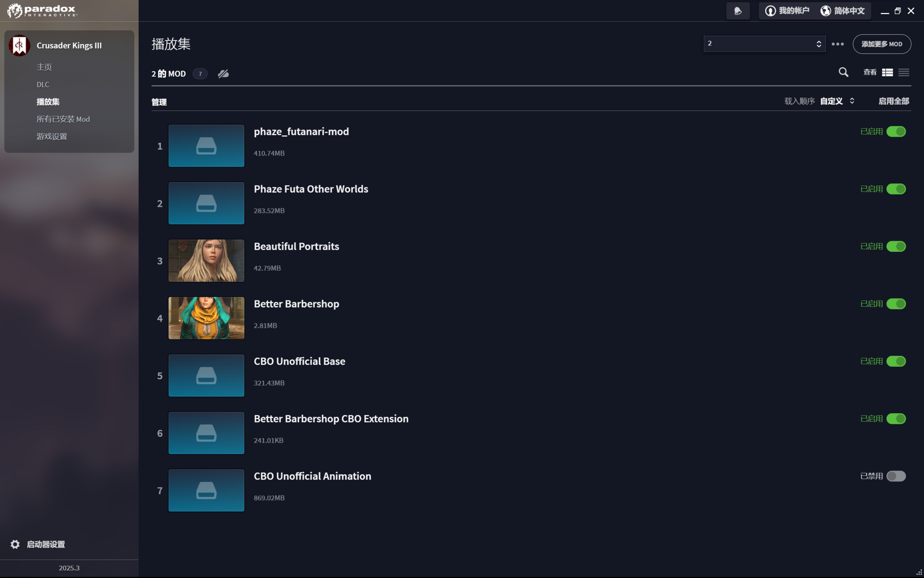Click the 283.52MB size label

coord(269,210)
